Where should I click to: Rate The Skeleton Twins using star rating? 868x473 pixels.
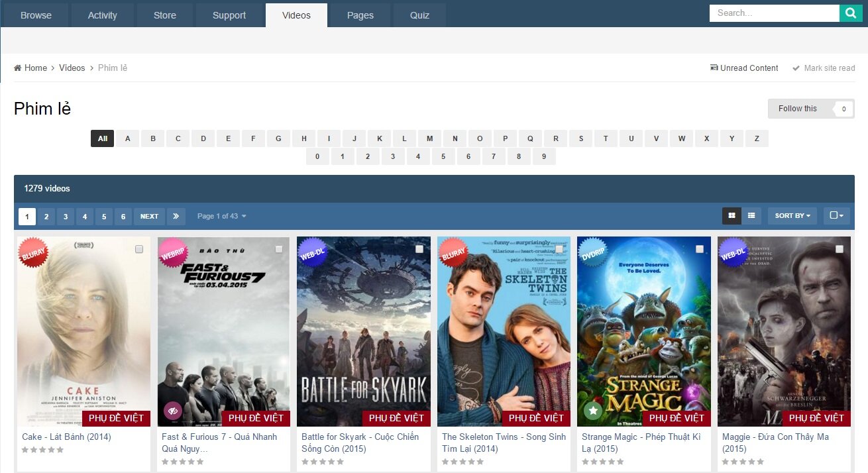coord(463,462)
